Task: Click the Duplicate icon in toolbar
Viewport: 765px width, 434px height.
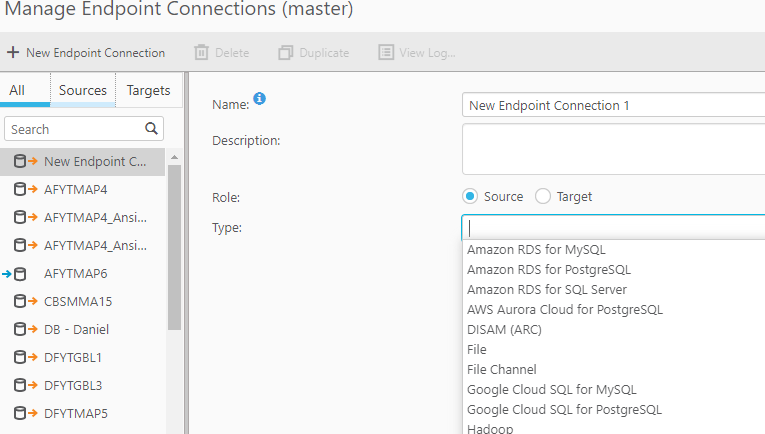Action: coord(286,53)
